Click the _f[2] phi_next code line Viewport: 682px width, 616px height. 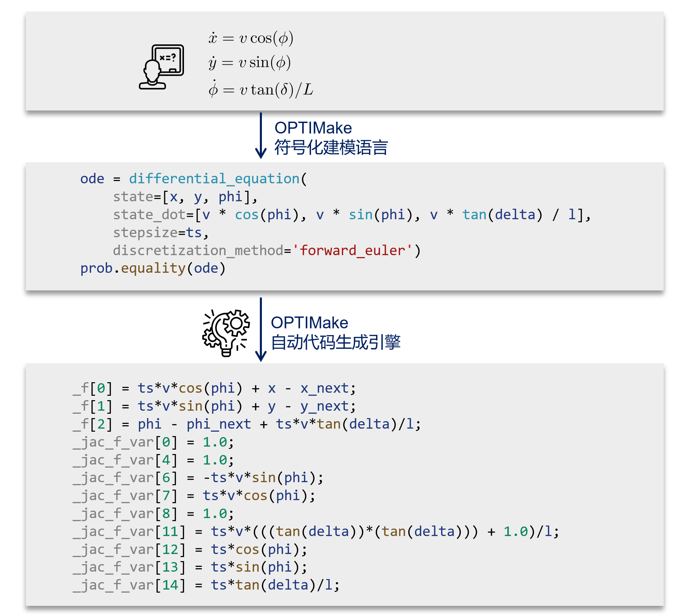point(247,424)
